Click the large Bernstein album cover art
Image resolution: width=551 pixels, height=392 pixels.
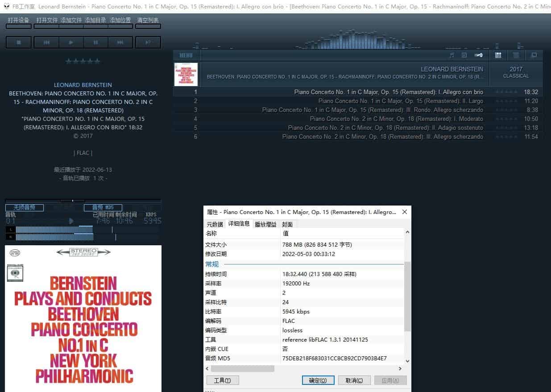[83, 318]
